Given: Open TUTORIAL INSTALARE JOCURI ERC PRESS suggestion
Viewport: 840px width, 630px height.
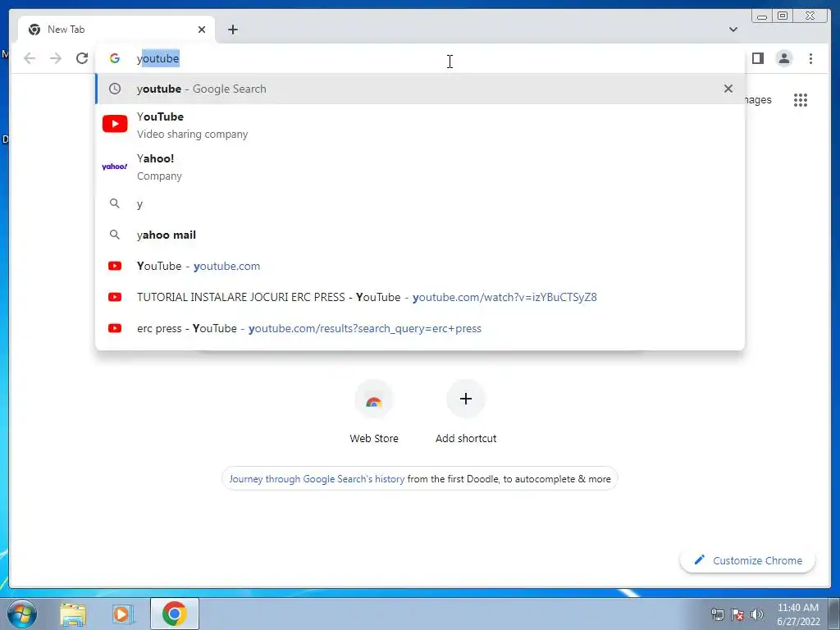Looking at the screenshot, I should 420,297.
